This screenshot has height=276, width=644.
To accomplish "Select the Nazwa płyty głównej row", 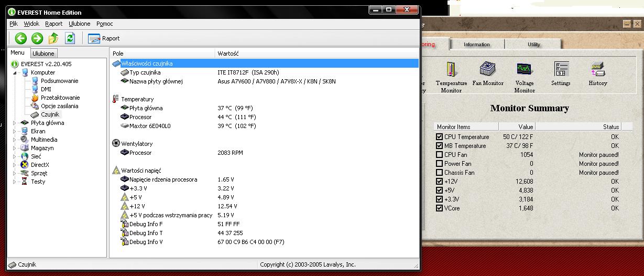I will click(x=265, y=81).
